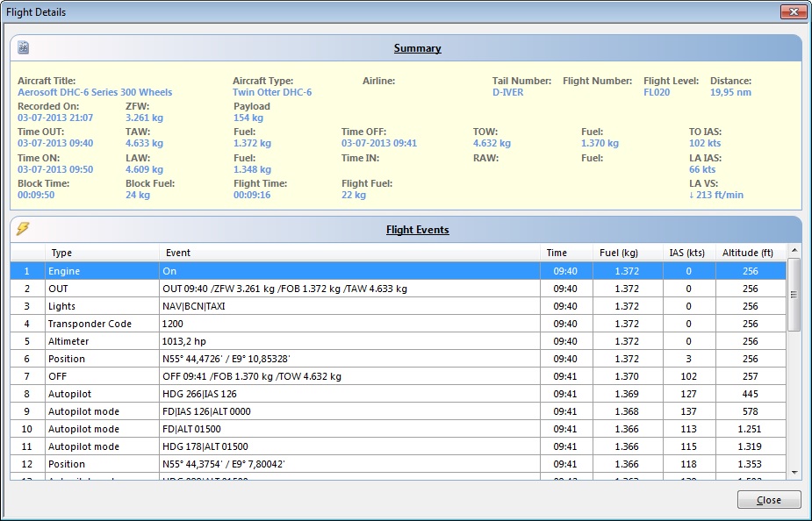Click the IAS (kts) column header

(x=690, y=253)
